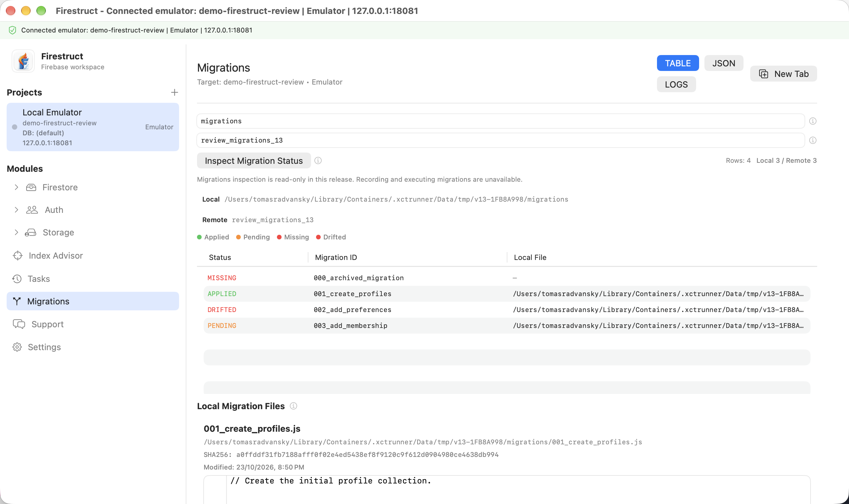
Task: Click the Inspect Migration Status button
Action: [x=254, y=160]
